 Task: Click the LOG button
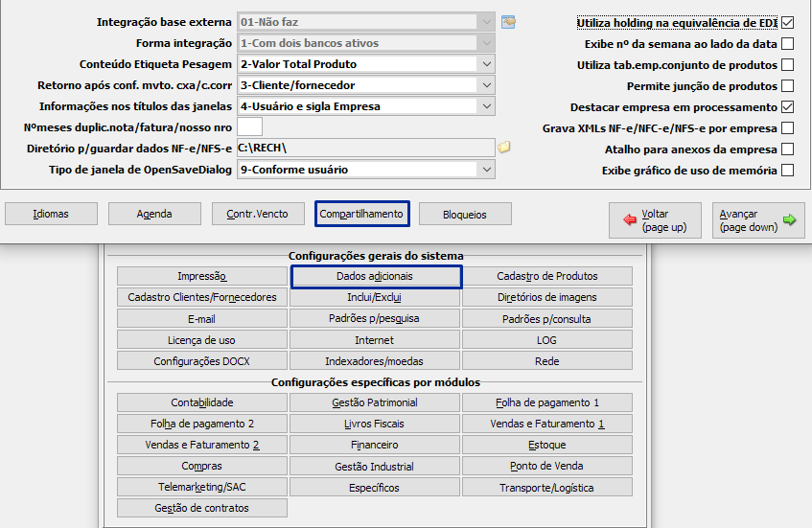point(547,340)
